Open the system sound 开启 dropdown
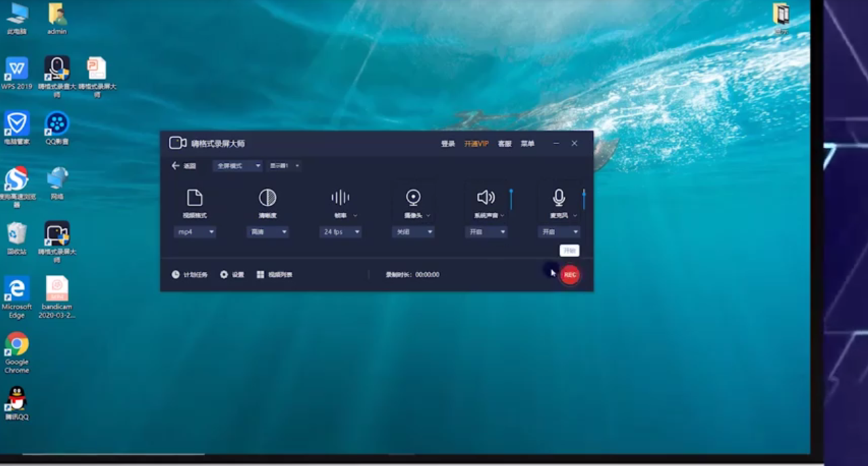 (x=486, y=232)
